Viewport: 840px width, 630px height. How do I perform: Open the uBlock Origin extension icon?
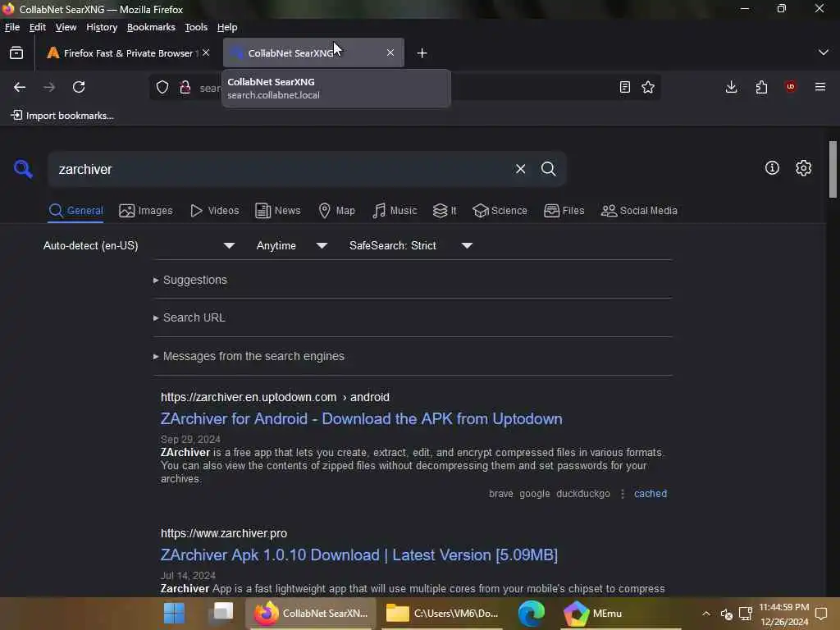click(791, 87)
